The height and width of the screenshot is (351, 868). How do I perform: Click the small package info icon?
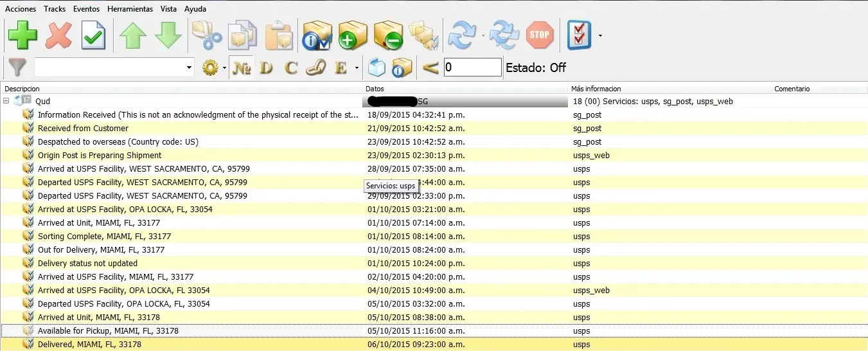pos(402,67)
